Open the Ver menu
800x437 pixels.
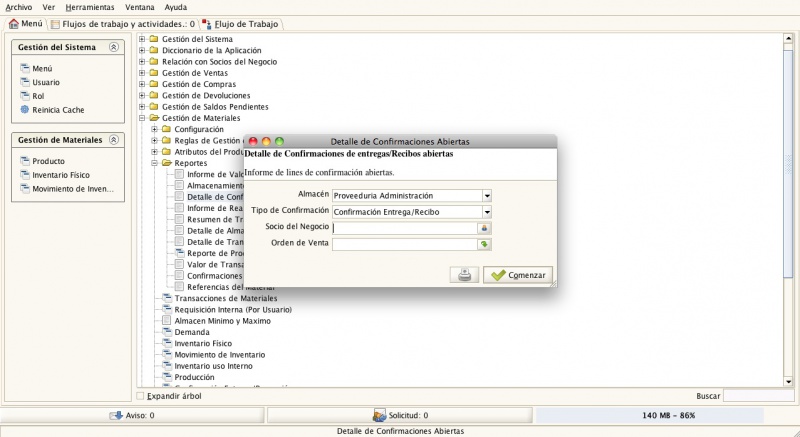(x=48, y=7)
